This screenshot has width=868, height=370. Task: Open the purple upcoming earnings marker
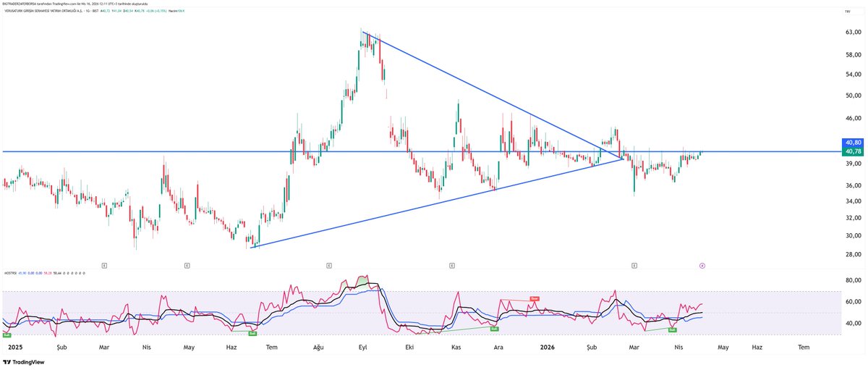click(702, 266)
